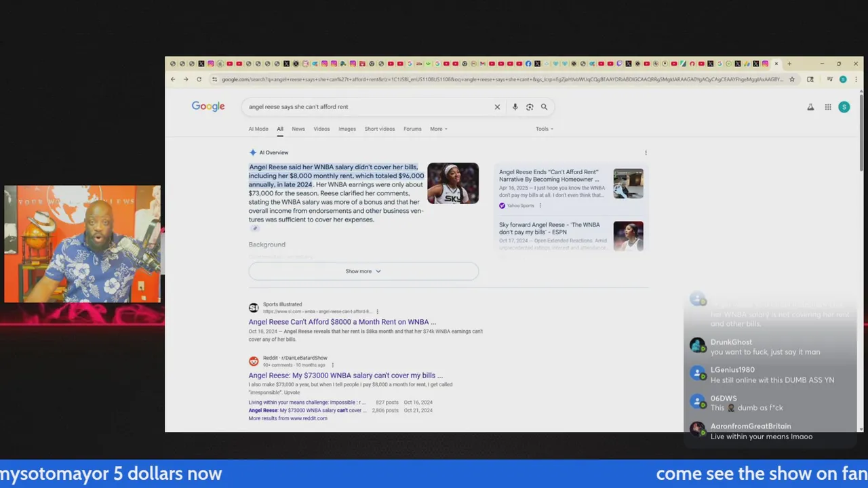The width and height of the screenshot is (868, 488).
Task: Click the 'AI Overview' label
Action: [x=274, y=152]
